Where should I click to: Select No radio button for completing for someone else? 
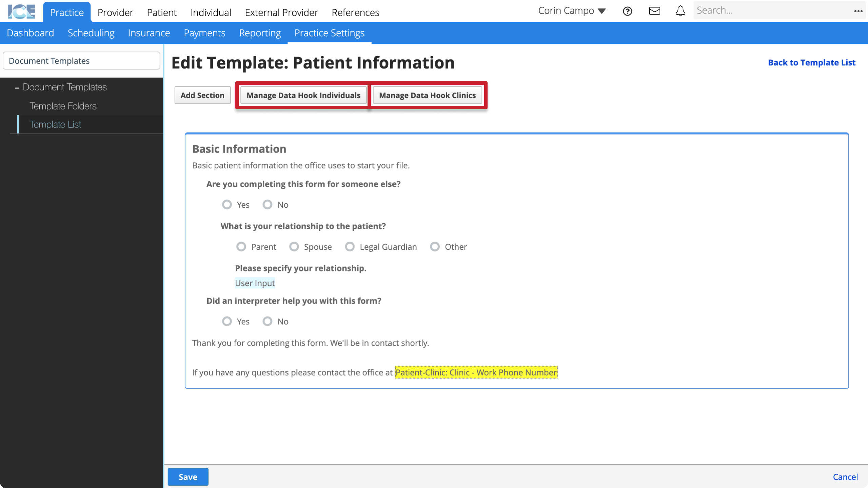coord(267,204)
